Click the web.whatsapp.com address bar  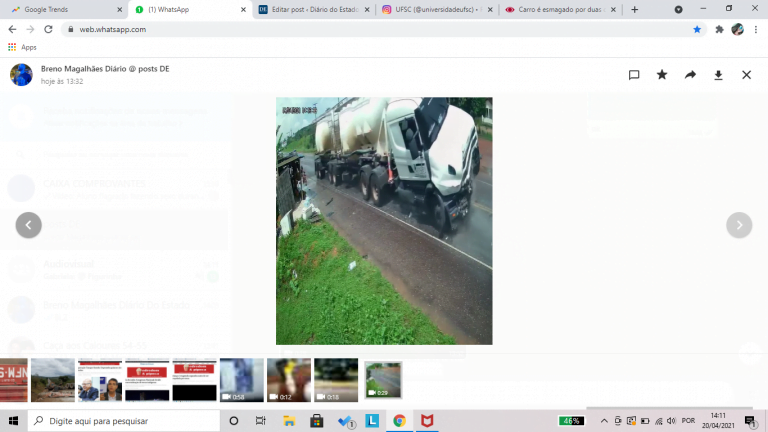tap(382, 29)
